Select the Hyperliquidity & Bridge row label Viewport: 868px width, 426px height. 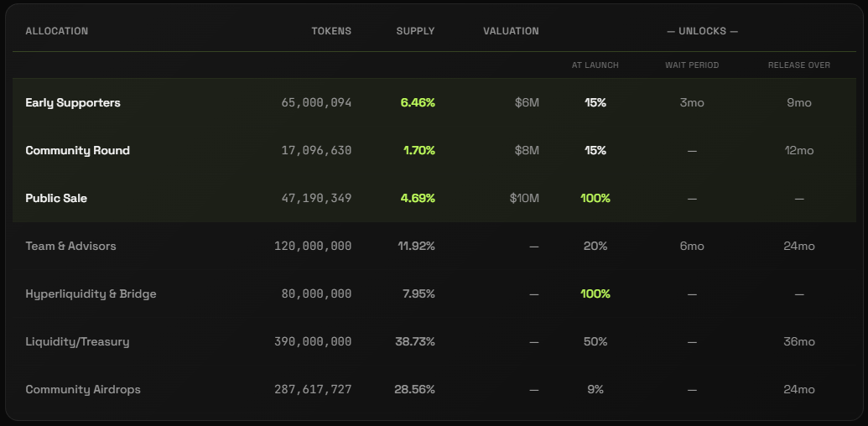[x=91, y=294]
